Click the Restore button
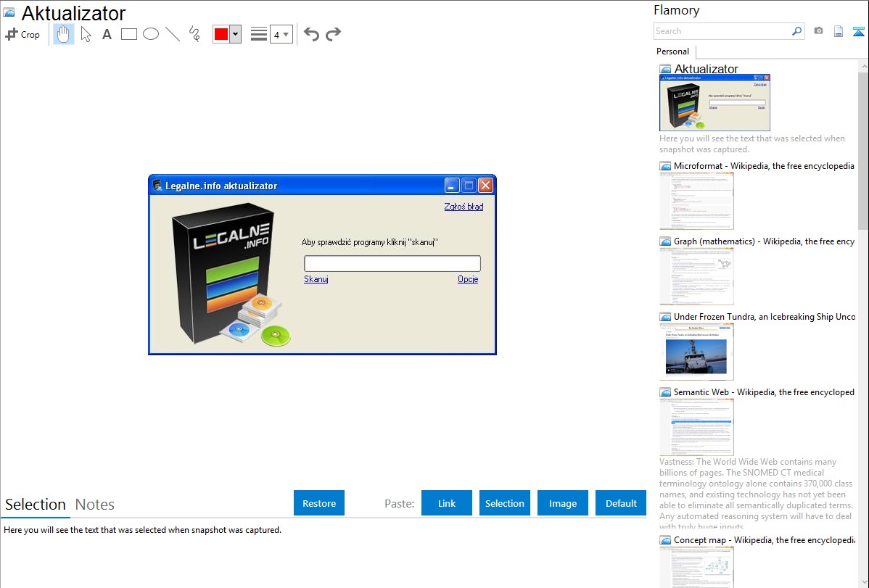Image resolution: width=869 pixels, height=588 pixels. click(x=319, y=503)
